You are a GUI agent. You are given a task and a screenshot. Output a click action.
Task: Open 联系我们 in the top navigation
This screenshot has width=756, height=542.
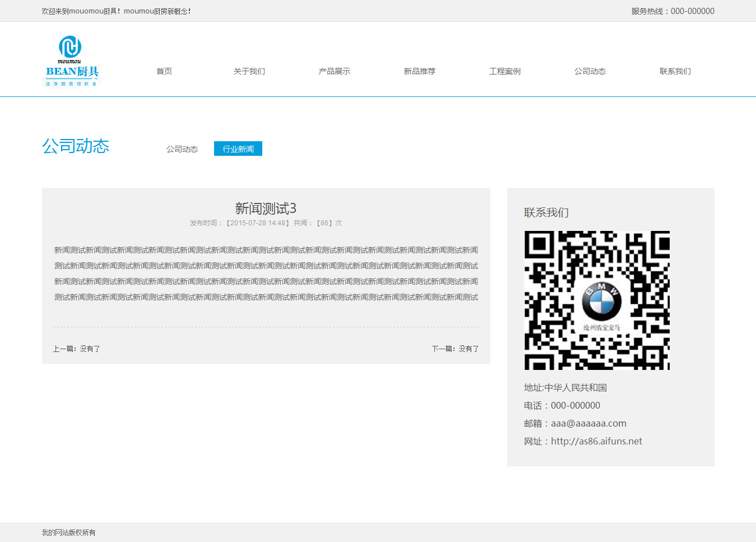click(x=675, y=71)
